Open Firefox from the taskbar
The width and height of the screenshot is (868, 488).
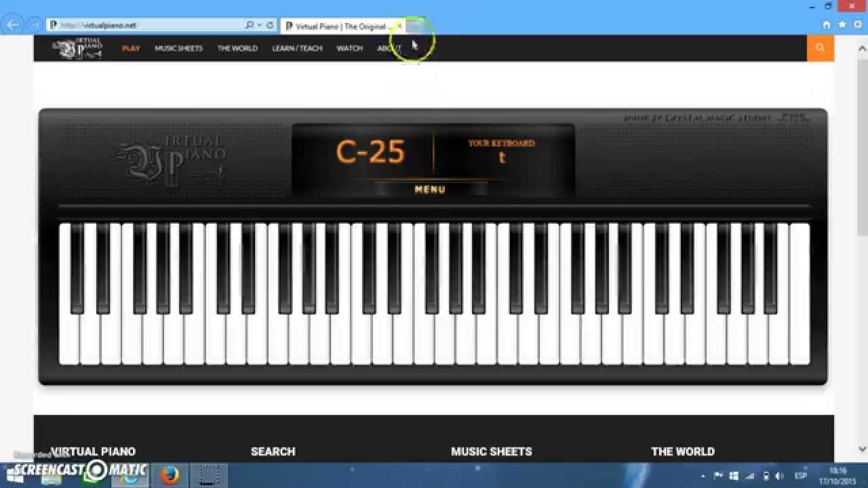coord(169,475)
